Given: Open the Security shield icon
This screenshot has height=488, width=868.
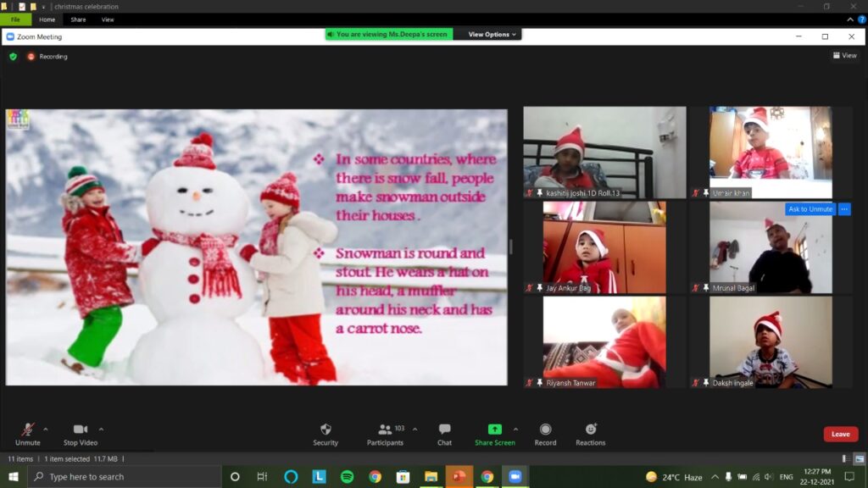Looking at the screenshot, I should [x=325, y=430].
